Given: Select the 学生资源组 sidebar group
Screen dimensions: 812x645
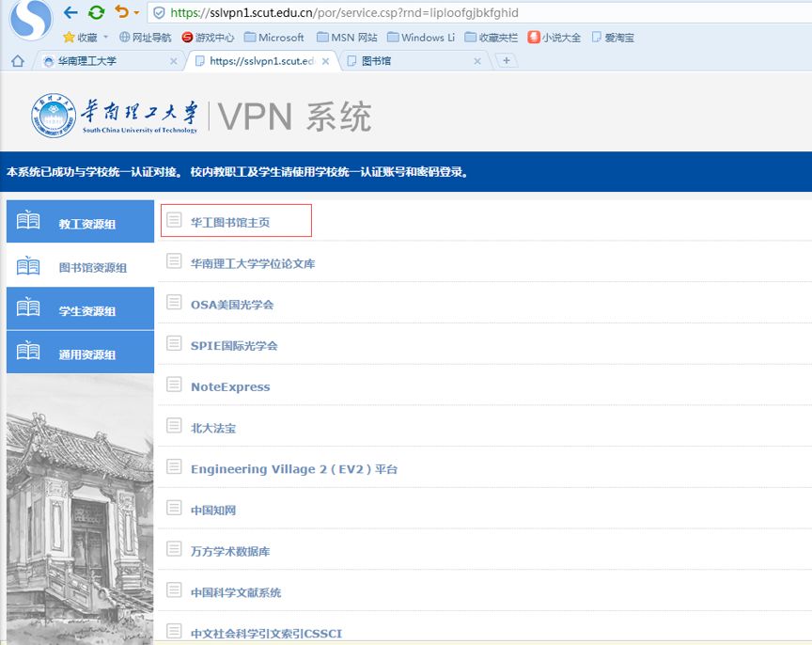Looking at the screenshot, I should 80,308.
